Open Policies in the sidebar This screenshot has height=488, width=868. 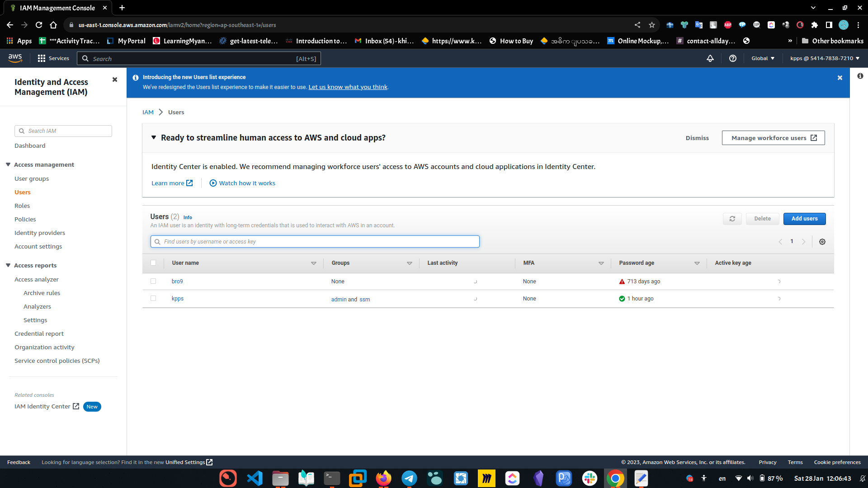(x=25, y=219)
